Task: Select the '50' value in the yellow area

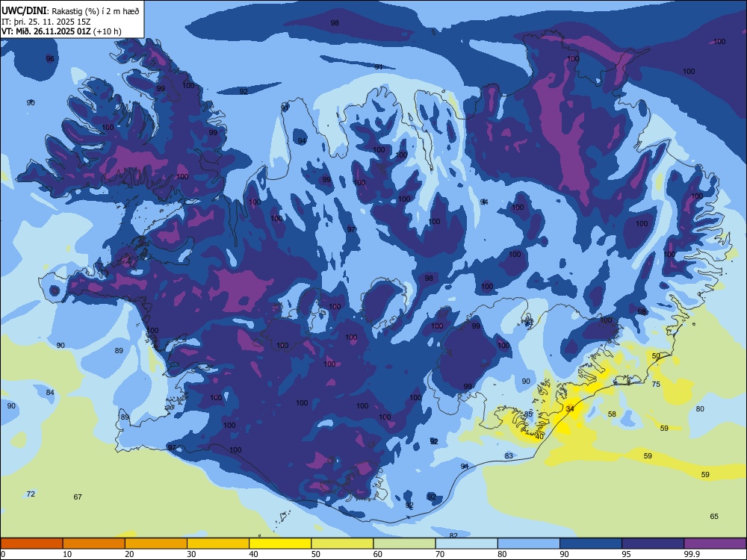Action: pos(656,355)
